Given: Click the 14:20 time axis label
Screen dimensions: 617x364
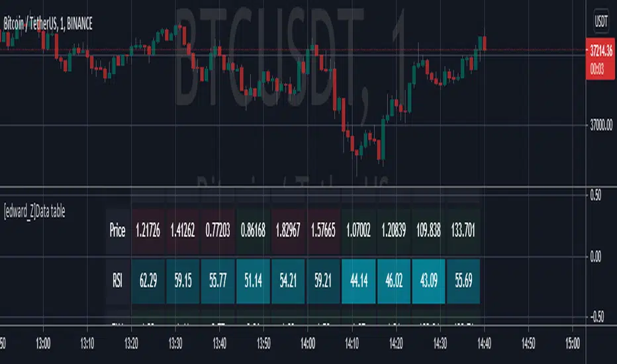Looking at the screenshot, I should [396, 344].
